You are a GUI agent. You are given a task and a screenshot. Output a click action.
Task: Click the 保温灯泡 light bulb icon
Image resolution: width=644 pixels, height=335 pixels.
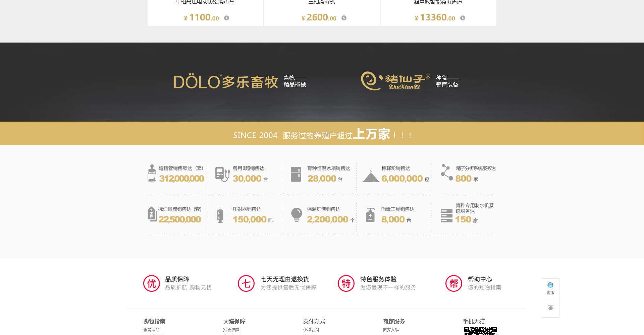click(297, 215)
